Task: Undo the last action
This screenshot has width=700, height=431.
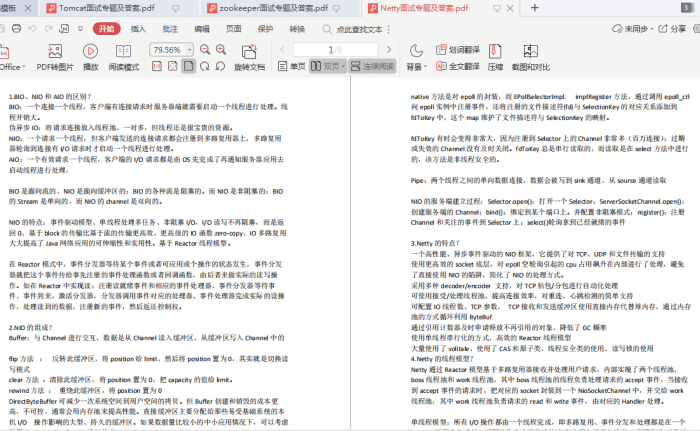Action: coord(32,29)
